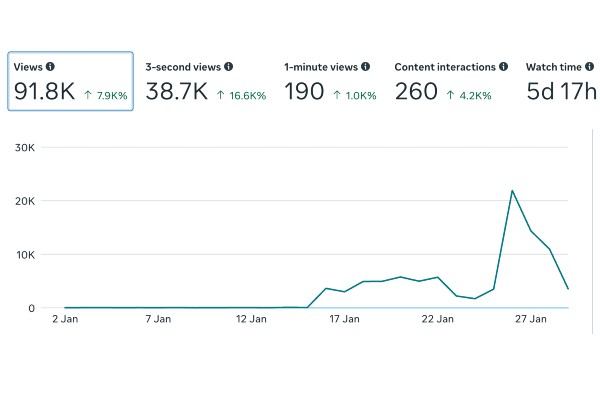Click the 17 Jan axis label

coord(344,319)
